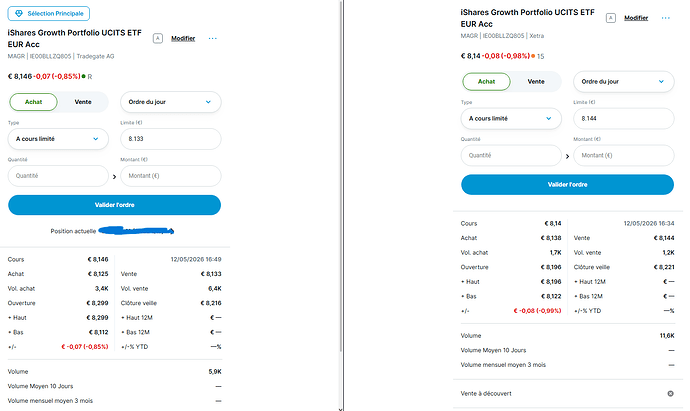The height and width of the screenshot is (411, 690).
Task: Click orange delay dot next to 15
Action: [x=533, y=56]
